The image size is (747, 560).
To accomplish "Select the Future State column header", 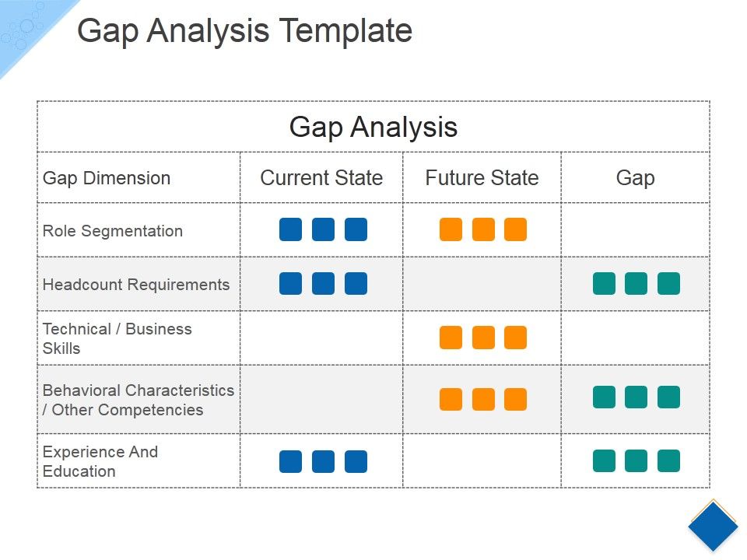I will coord(482,178).
